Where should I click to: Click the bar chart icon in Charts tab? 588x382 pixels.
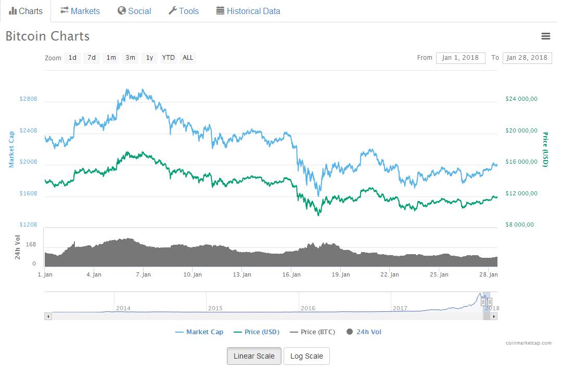click(x=13, y=11)
